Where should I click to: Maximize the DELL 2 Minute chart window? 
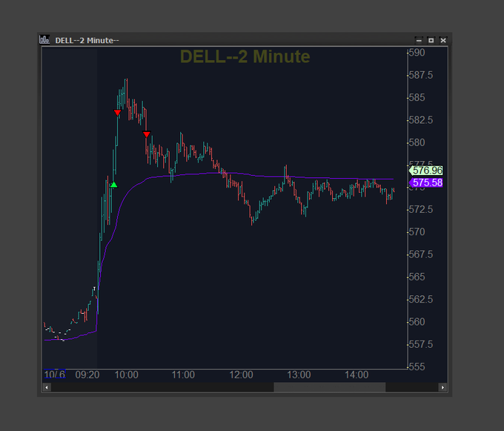[x=431, y=40]
